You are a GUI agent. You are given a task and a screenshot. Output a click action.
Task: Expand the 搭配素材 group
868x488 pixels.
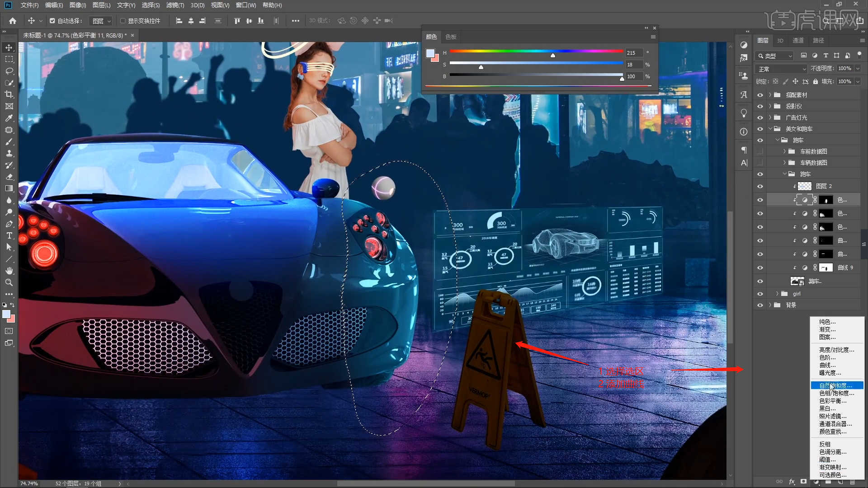point(770,95)
